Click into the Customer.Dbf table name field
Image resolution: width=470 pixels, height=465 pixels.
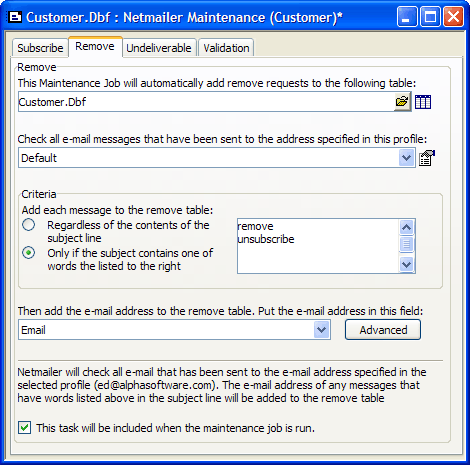(x=206, y=102)
